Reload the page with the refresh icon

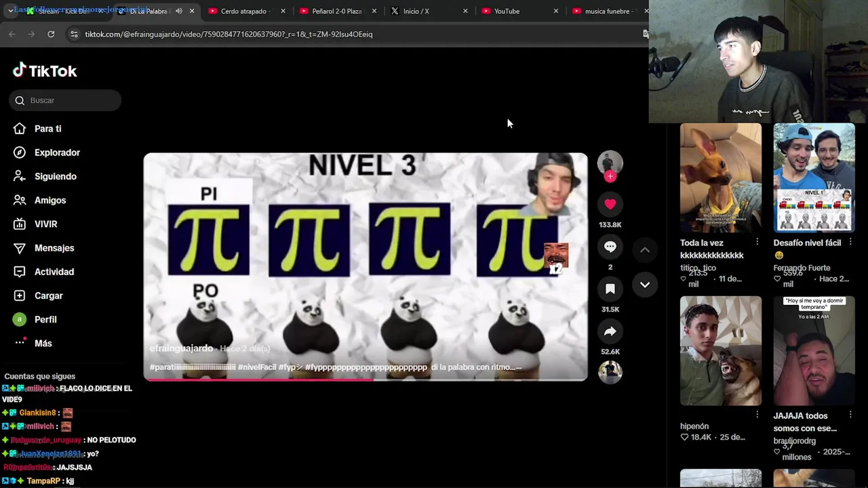click(51, 34)
